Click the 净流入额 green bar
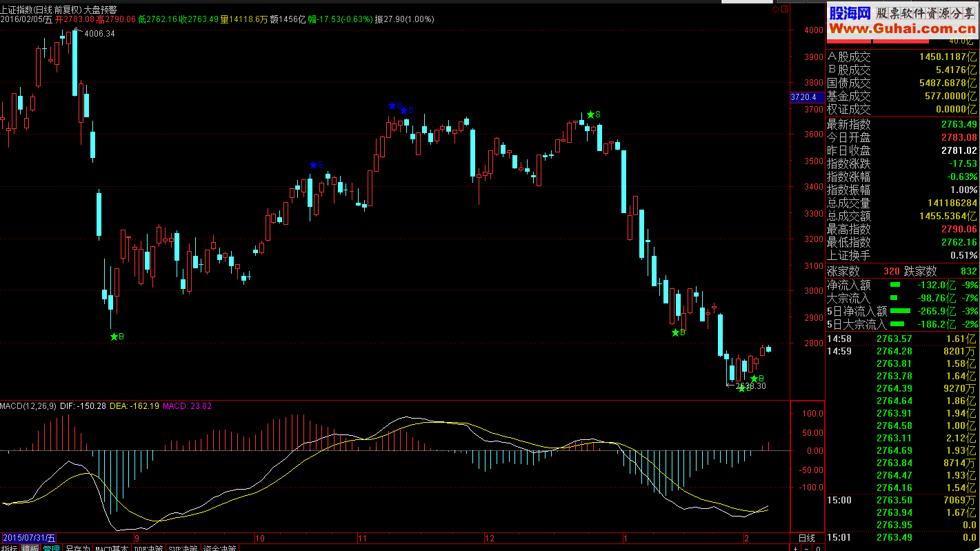 click(895, 285)
